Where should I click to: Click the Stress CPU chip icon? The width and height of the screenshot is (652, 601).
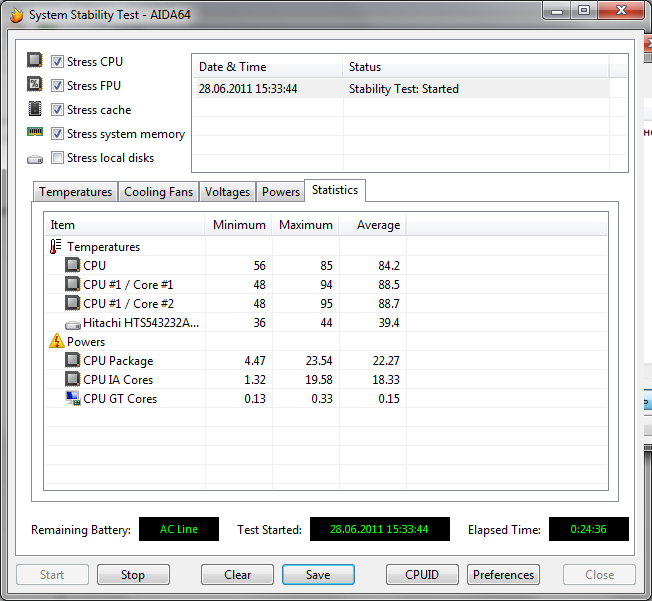(35, 60)
